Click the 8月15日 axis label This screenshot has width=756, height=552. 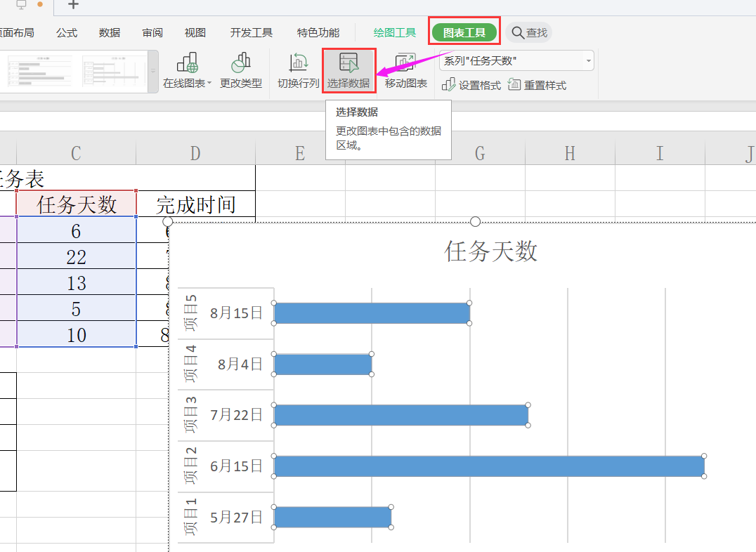click(x=236, y=313)
